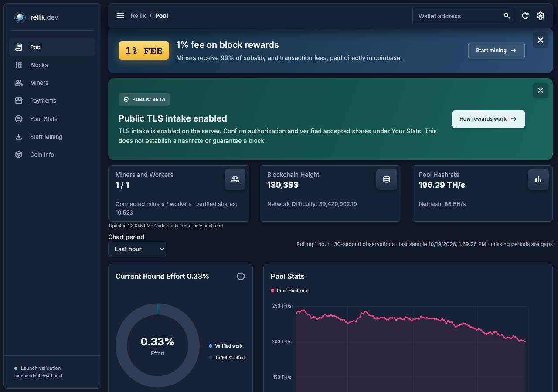Click the Payments storefront icon
Viewport: 558px width, 392px height.
coord(19,101)
